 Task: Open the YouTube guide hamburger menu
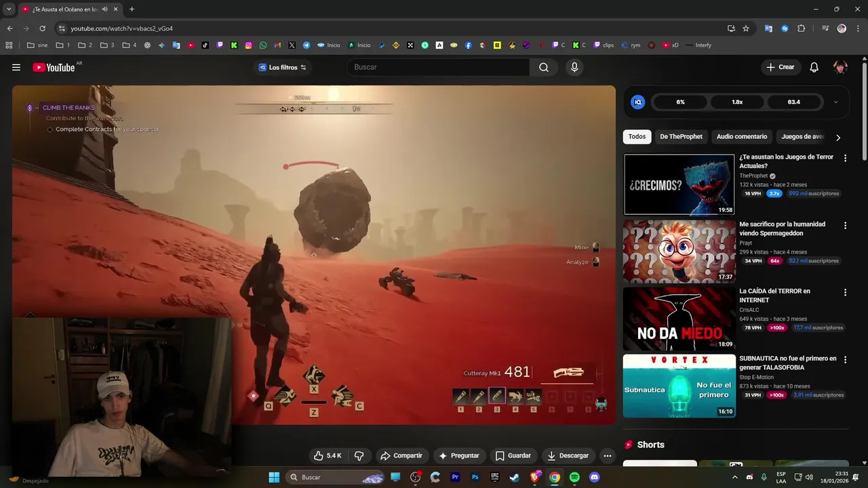(x=16, y=67)
